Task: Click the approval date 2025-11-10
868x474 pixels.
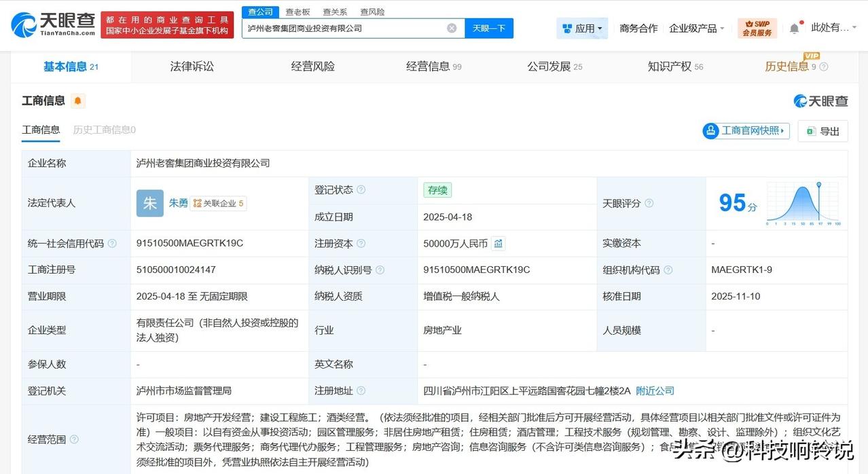Action: [x=736, y=296]
